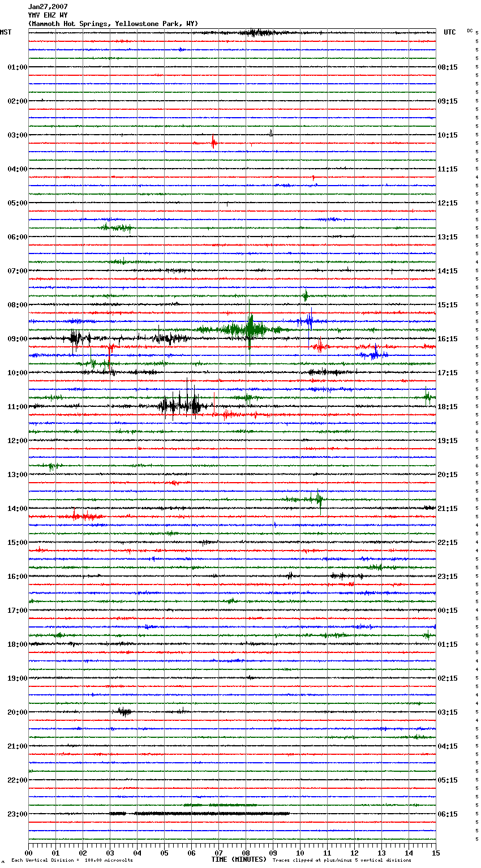The image size is (481, 868).
Task: Click the 00 minute axis tick label
Action: point(28,853)
